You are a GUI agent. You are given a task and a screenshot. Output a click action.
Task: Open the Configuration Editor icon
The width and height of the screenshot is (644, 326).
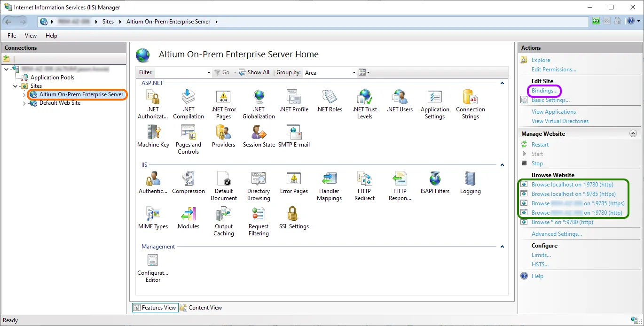153,268
